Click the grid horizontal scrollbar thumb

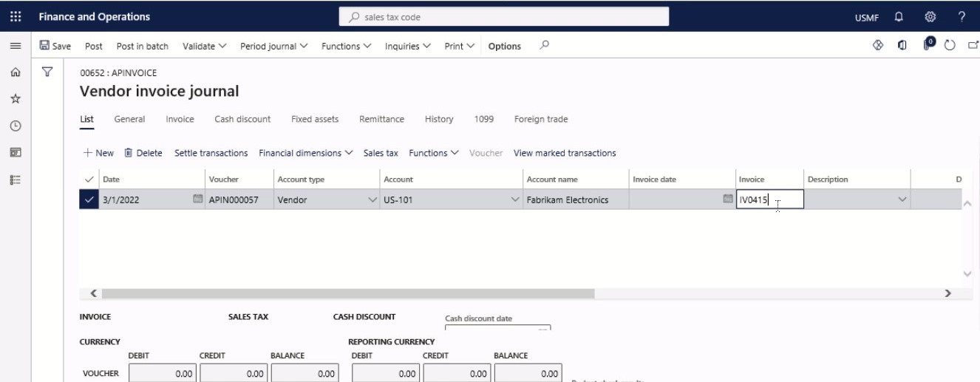point(348,293)
